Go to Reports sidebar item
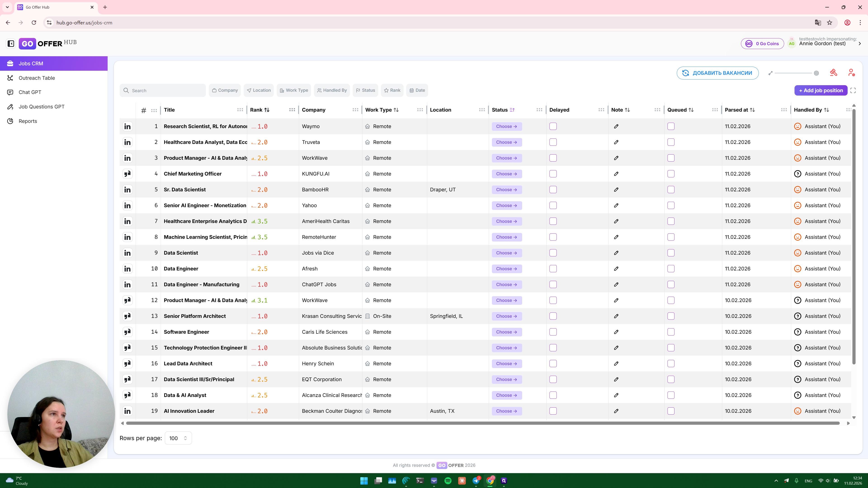Viewport: 868px width, 488px height. [28, 121]
